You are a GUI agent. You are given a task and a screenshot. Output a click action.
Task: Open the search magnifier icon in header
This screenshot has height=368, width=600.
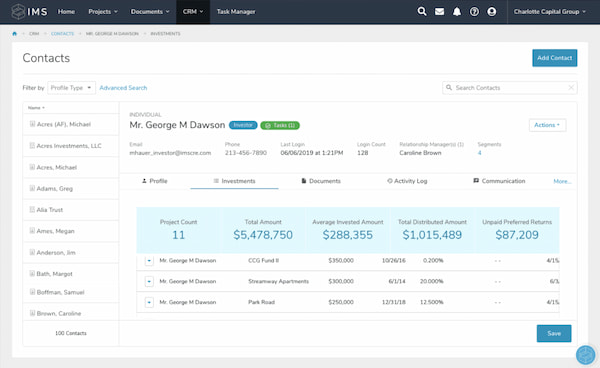tap(422, 11)
